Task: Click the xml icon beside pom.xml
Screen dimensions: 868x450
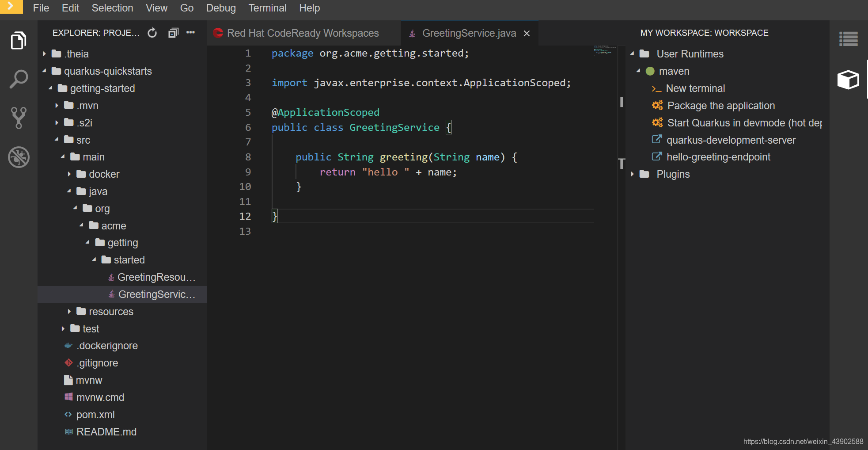Action: 68,414
